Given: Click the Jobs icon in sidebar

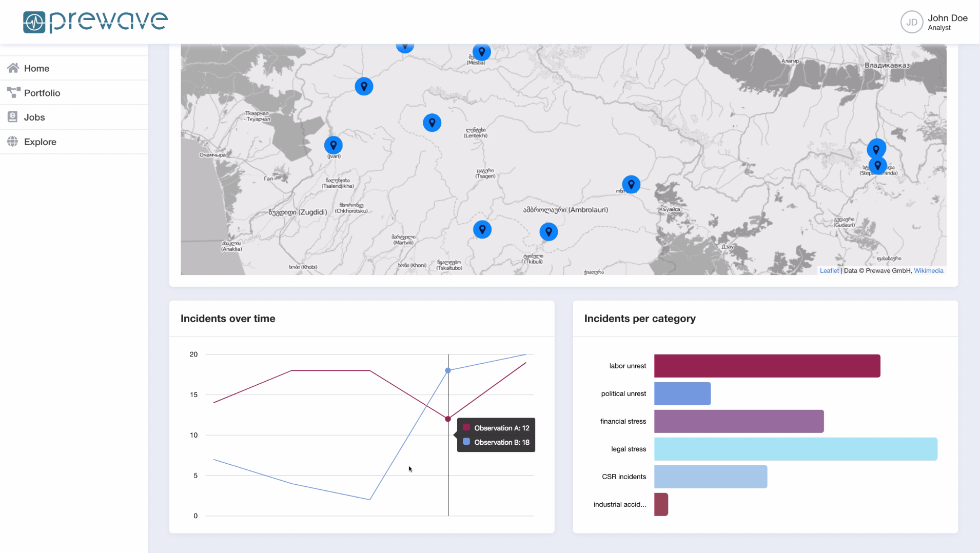Looking at the screenshot, I should pyautogui.click(x=13, y=117).
